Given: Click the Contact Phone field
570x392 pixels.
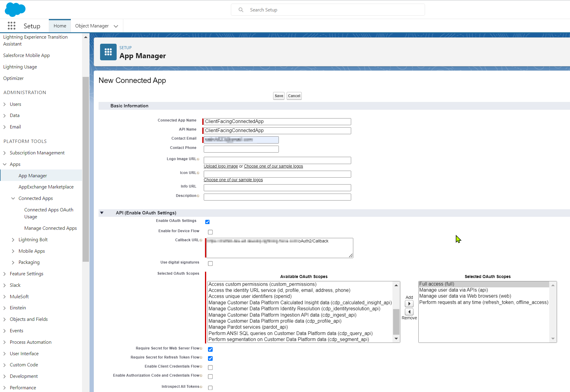Looking at the screenshot, I should (x=241, y=149).
